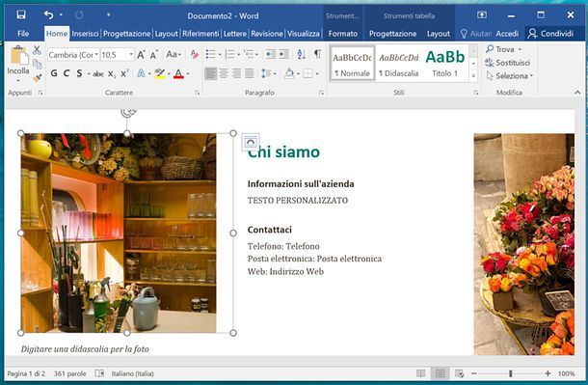Open the Aa change case menu
Screen dimensions: 588x385
[174, 54]
